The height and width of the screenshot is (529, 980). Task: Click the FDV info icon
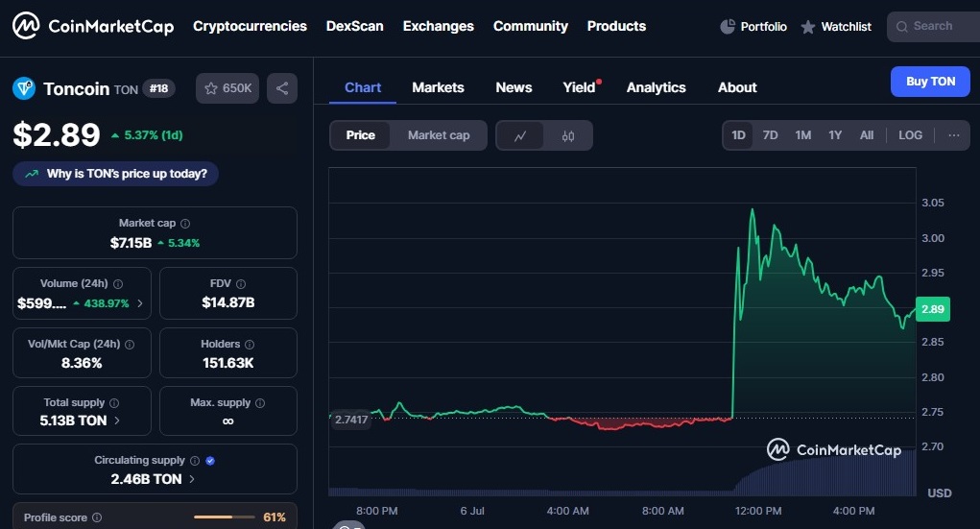pyautogui.click(x=241, y=284)
